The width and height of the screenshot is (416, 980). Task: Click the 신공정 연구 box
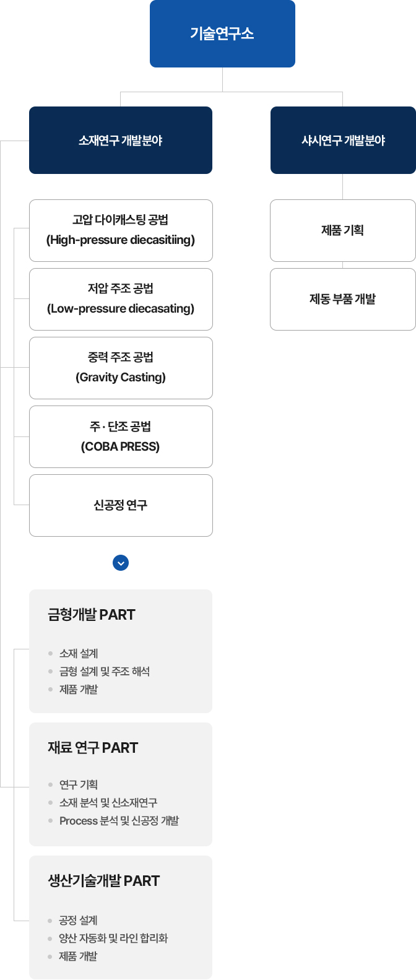pyautogui.click(x=121, y=505)
